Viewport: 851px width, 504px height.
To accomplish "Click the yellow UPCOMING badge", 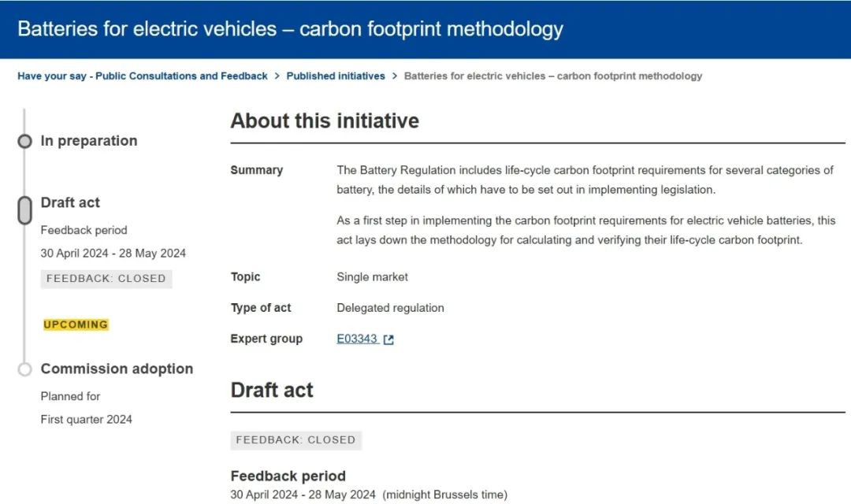I will (76, 324).
